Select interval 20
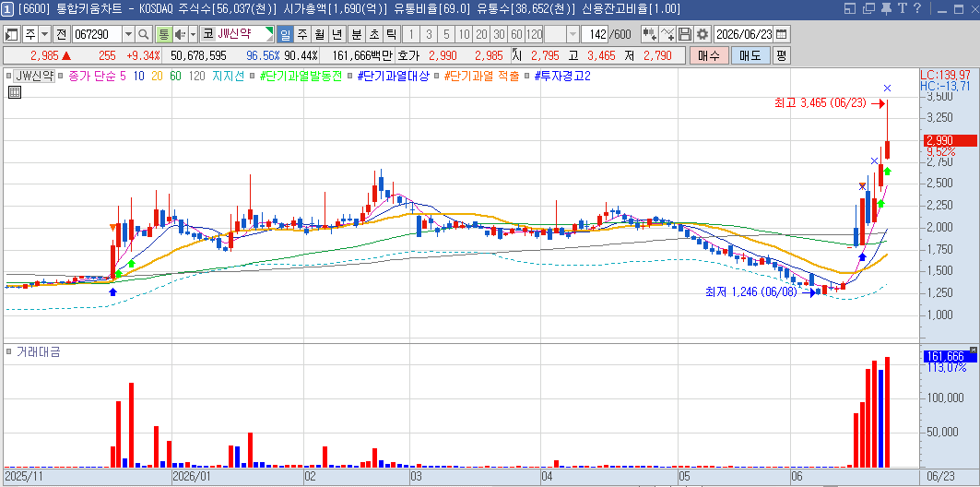The height and width of the screenshot is (487, 980). coord(481,34)
